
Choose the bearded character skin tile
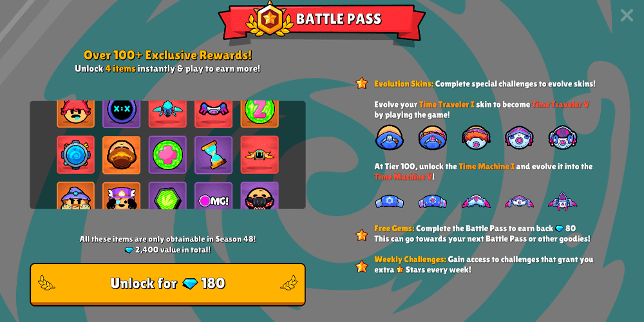point(122,155)
